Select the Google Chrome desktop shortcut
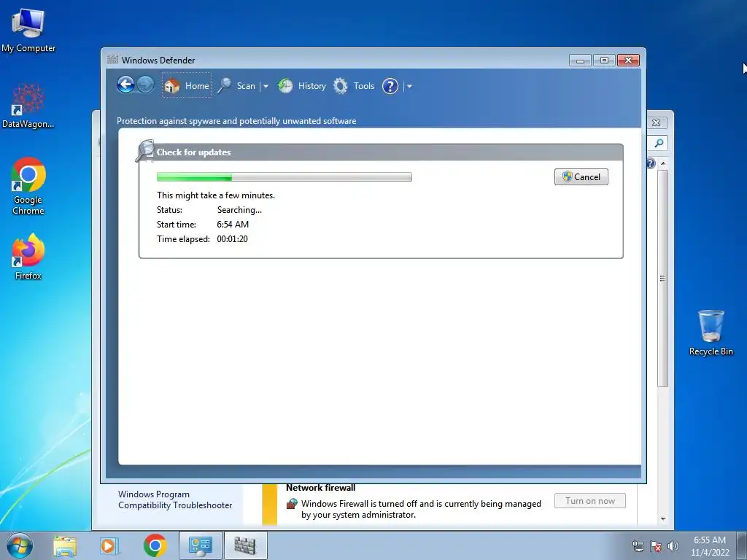Image resolution: width=747 pixels, height=560 pixels. (x=28, y=186)
